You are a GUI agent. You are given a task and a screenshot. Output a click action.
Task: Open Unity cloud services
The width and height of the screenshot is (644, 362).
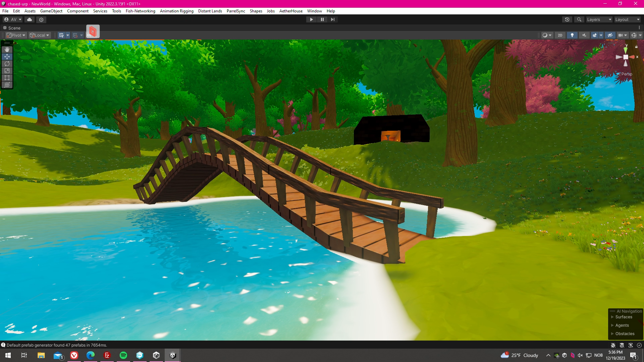30,19
